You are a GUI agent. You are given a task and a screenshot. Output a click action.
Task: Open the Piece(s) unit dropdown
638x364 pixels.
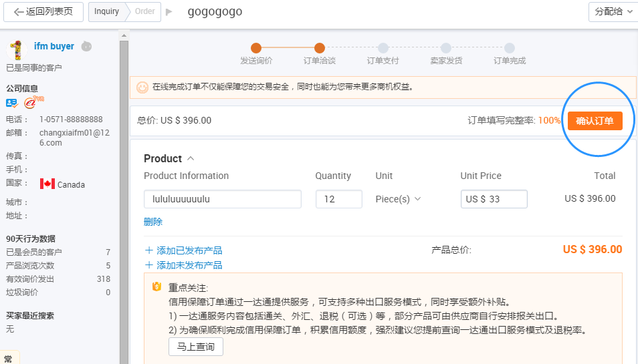(x=398, y=199)
